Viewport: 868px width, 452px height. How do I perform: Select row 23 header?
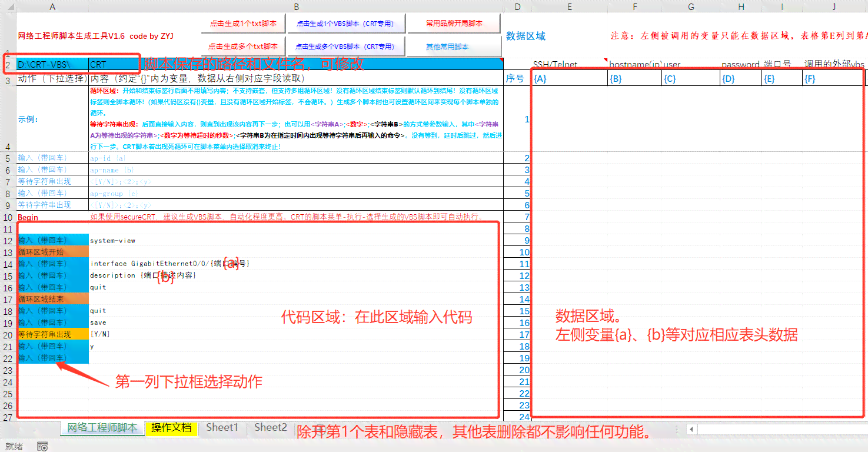[8, 370]
